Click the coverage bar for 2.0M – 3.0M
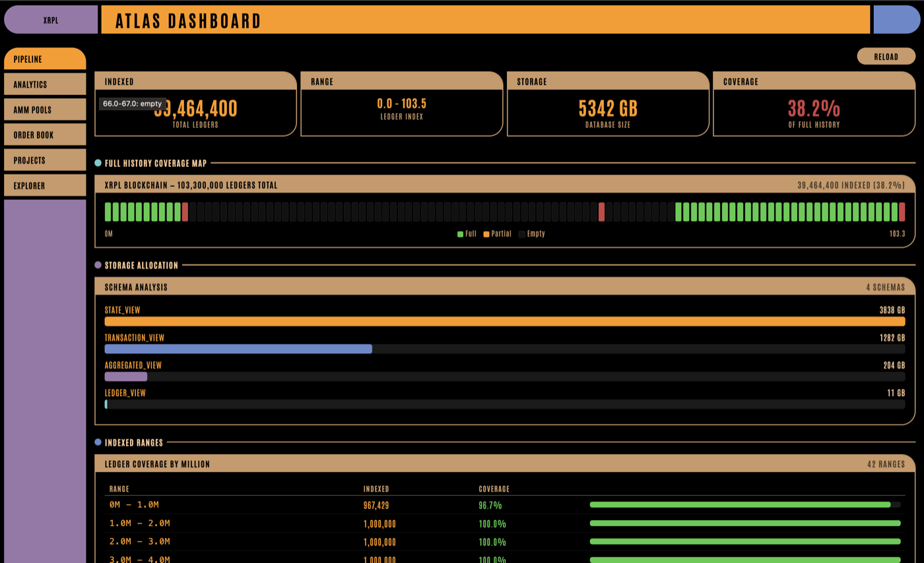 [745, 542]
